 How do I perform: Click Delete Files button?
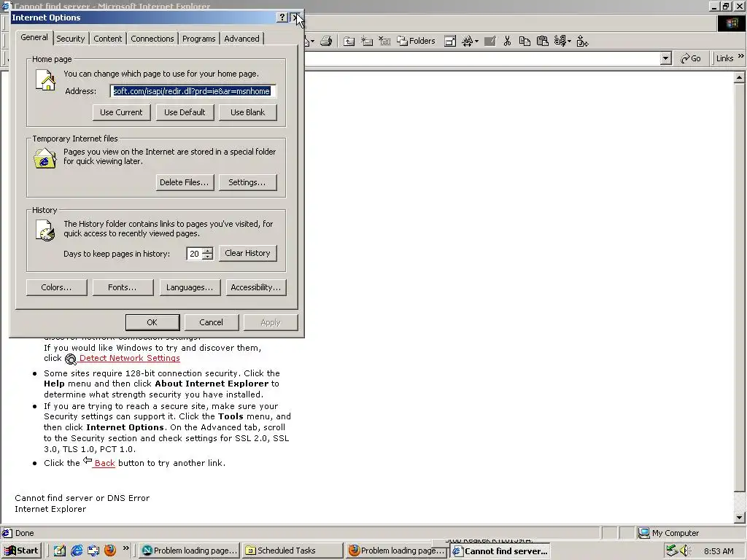coord(185,182)
